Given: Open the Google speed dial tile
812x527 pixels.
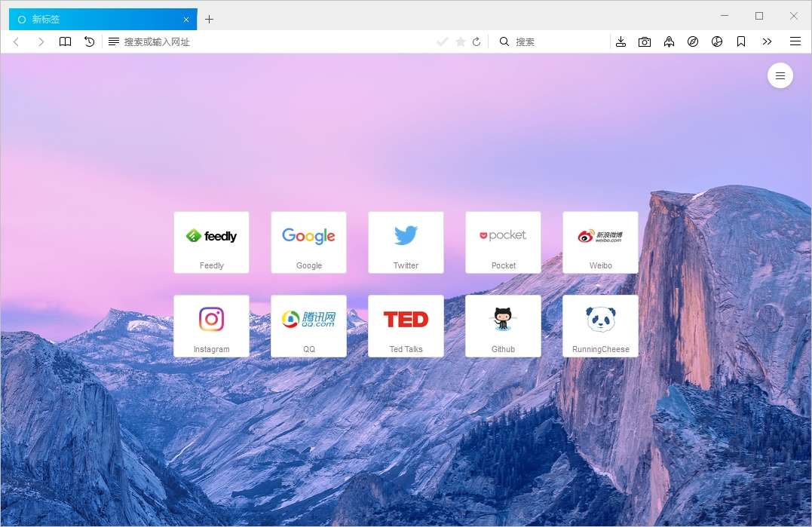Looking at the screenshot, I should tap(308, 242).
